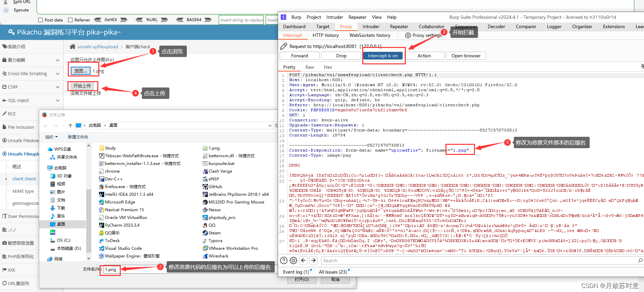Click Open browser button
Viewport: 644px width, 292px height.
(x=466, y=56)
